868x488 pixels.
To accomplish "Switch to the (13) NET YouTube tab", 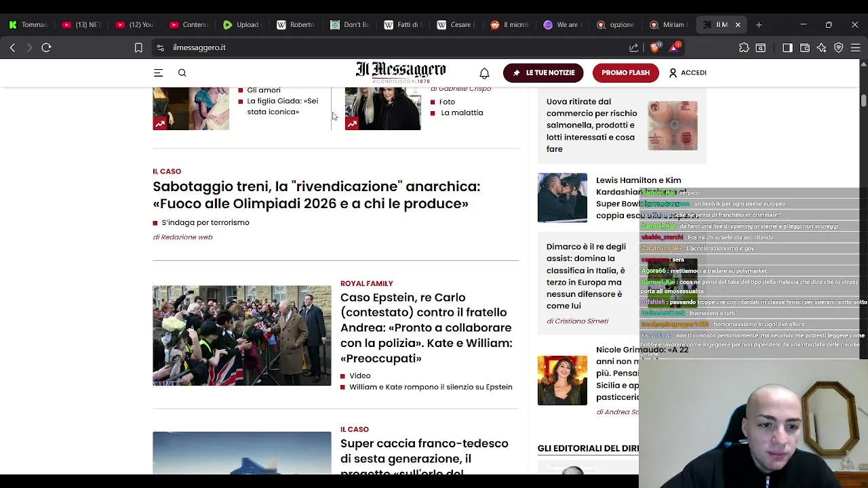I will [81, 24].
